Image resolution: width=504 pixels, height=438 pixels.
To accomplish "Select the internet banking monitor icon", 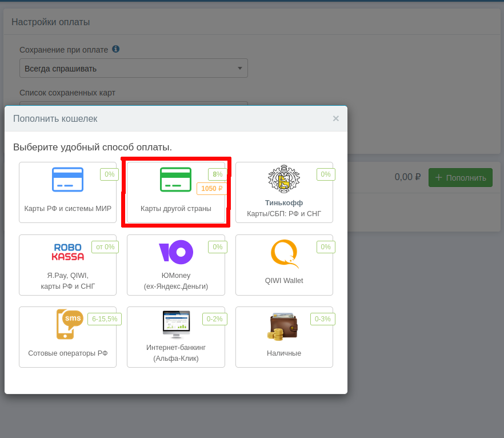I will point(175,324).
